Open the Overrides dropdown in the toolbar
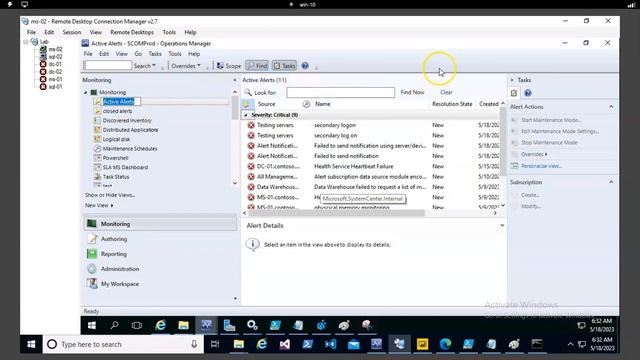This screenshot has height=360, width=640. click(186, 66)
